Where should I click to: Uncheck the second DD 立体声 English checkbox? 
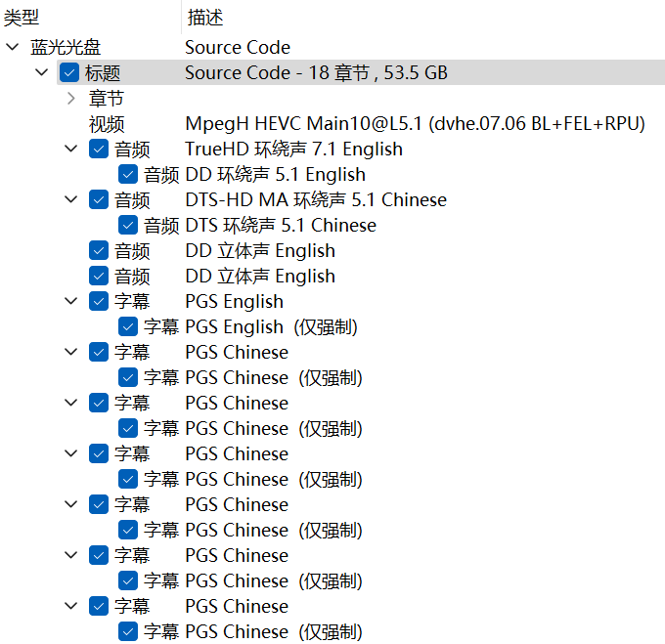pyautogui.click(x=99, y=276)
